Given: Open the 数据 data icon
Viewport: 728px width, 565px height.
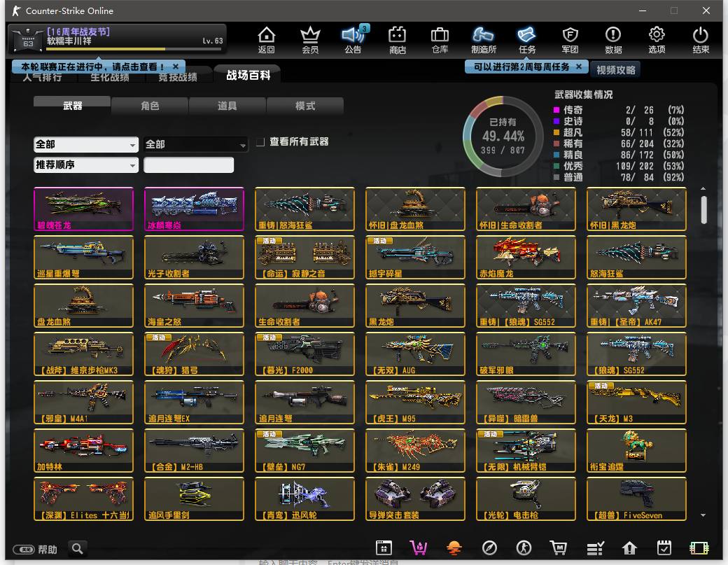Looking at the screenshot, I should pos(613,39).
